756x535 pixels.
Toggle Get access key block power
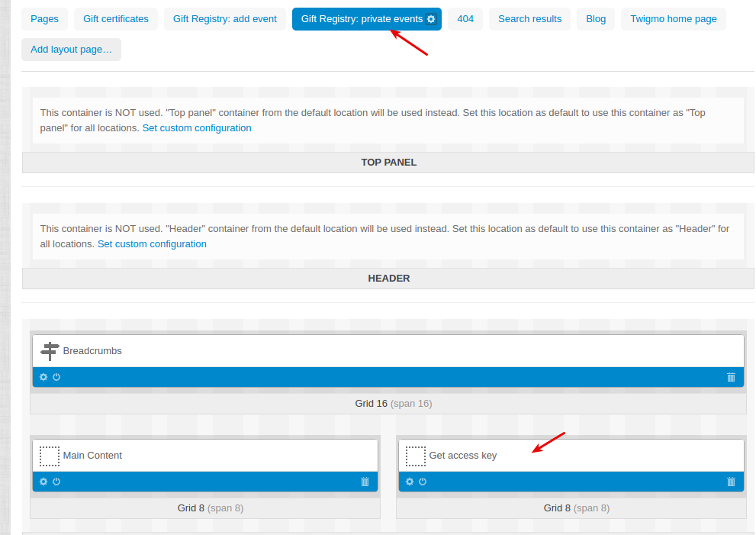tap(423, 482)
